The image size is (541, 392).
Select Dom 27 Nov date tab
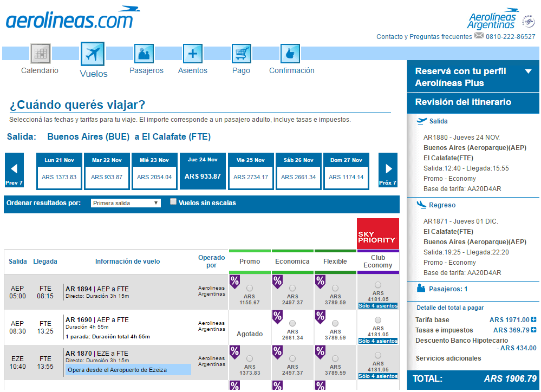point(346,171)
